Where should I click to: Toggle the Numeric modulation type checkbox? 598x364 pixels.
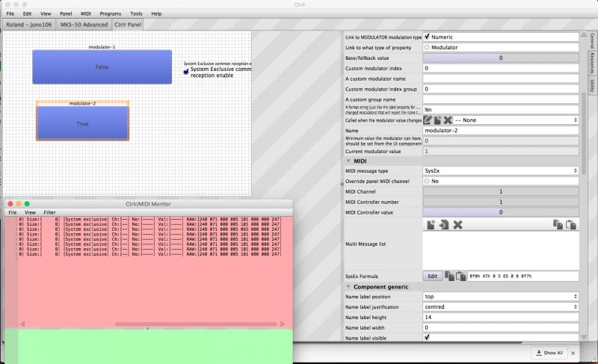pos(427,37)
